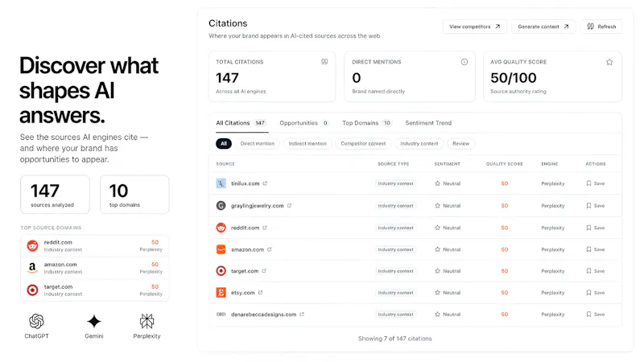644x362 pixels.
Task: Click the '147 sources analyzed' card
Action: [55, 195]
